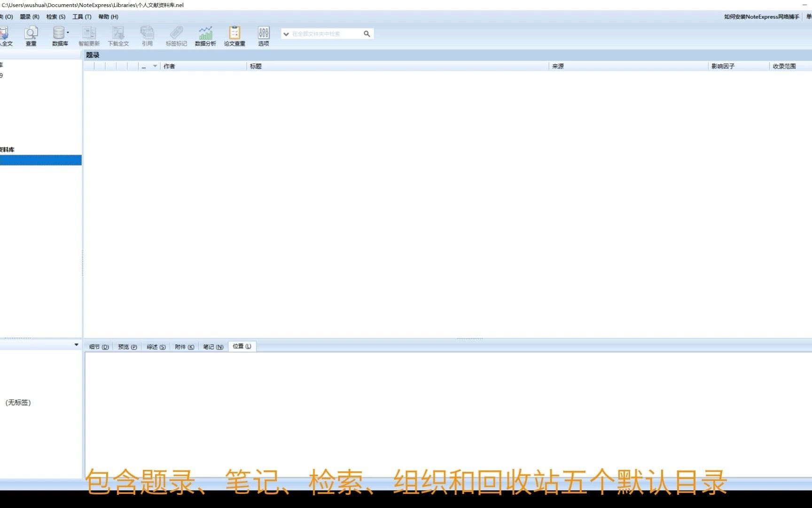Click the 智能更新 smart update icon
The height and width of the screenshot is (508, 812).
coord(89,36)
